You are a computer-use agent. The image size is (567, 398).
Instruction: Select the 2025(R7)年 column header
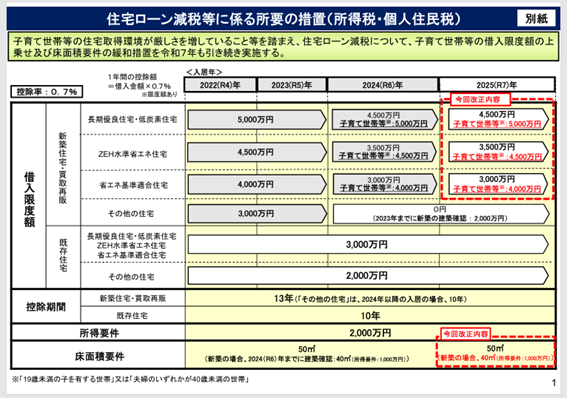497,85
